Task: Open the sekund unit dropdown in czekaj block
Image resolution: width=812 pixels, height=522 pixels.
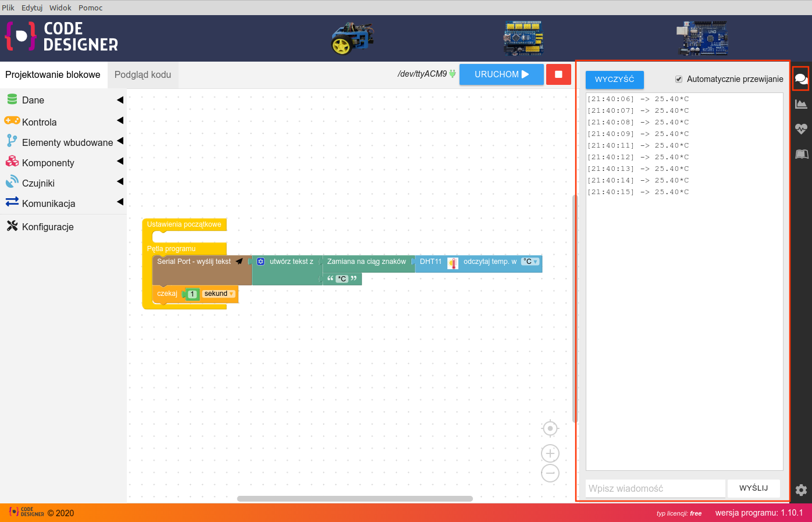Action: pos(219,294)
